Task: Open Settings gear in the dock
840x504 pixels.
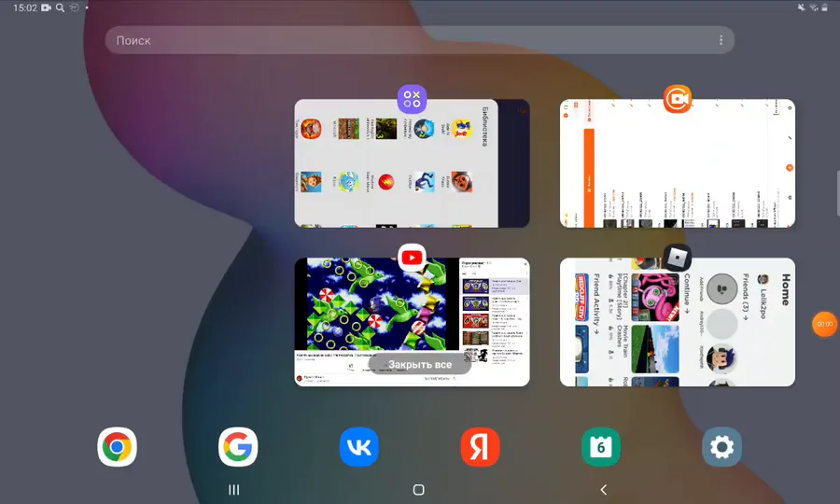Action: (x=722, y=447)
